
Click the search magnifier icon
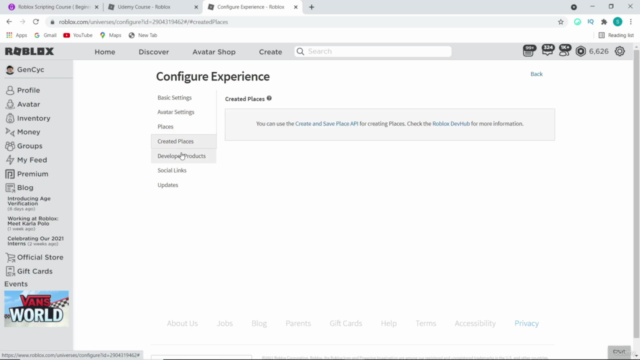click(x=300, y=51)
